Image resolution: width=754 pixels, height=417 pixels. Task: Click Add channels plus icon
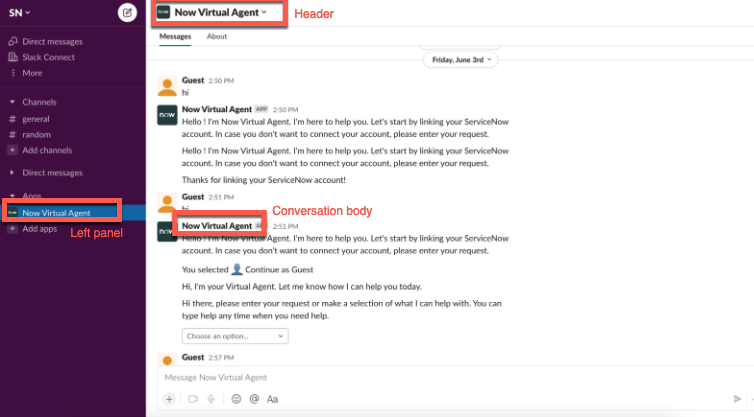click(x=13, y=150)
